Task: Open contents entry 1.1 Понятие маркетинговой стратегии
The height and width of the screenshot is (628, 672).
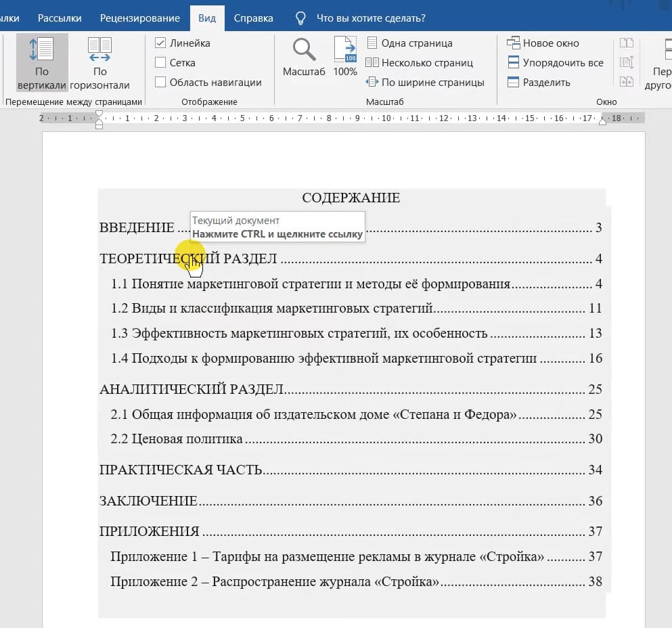Action: pyautogui.click(x=356, y=284)
